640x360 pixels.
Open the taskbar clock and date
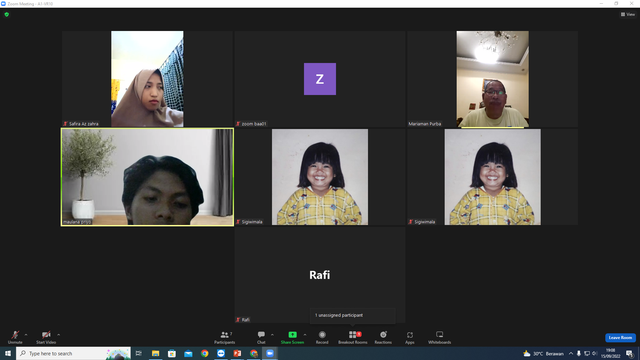tap(611, 353)
